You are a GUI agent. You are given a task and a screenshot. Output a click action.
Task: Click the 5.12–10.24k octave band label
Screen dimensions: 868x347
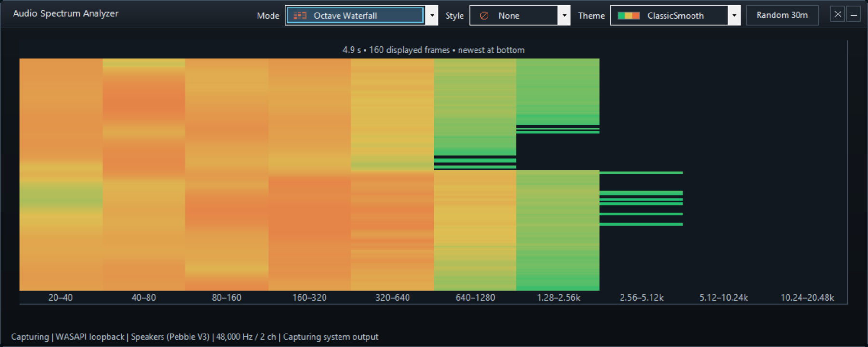[724, 298]
